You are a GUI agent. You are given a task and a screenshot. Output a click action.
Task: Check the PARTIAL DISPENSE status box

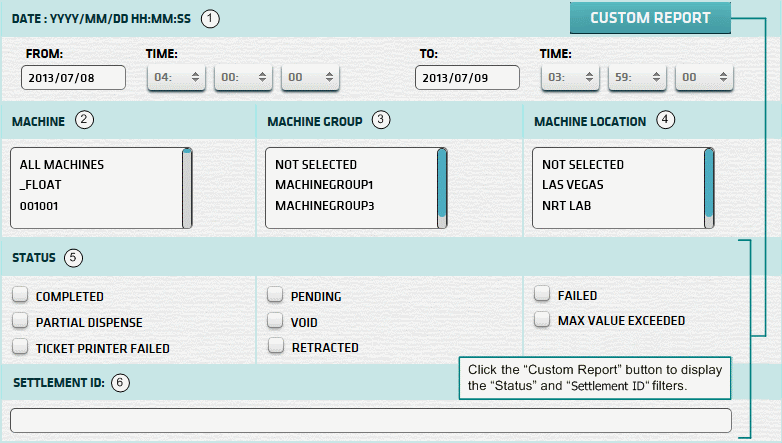tap(20, 322)
